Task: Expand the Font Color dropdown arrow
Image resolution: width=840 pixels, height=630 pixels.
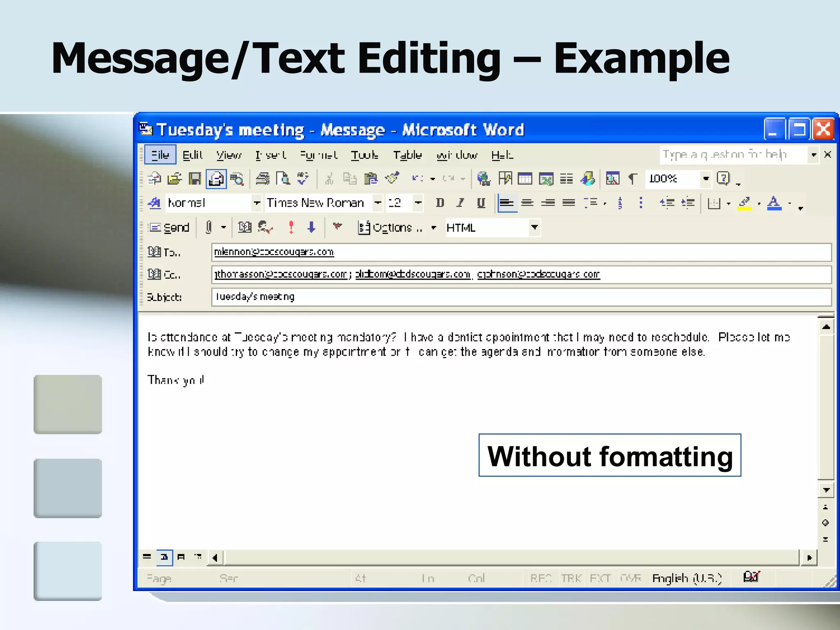Action: [x=790, y=203]
